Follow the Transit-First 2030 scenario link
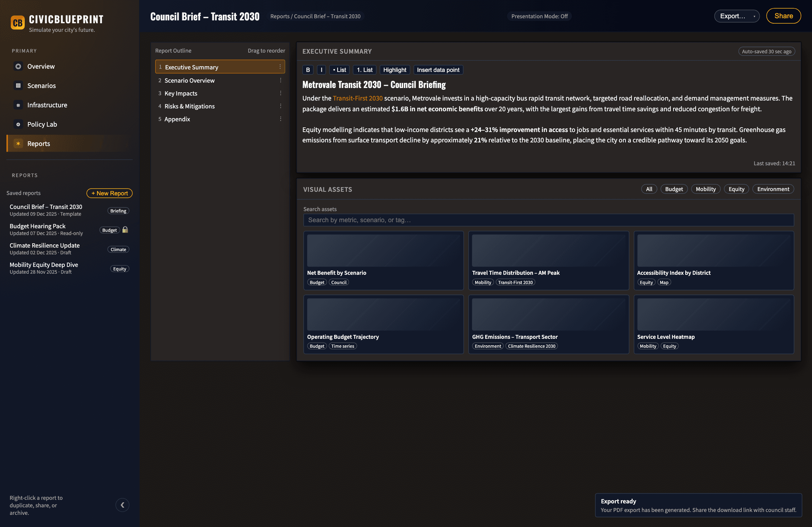The width and height of the screenshot is (812, 527). coord(357,98)
